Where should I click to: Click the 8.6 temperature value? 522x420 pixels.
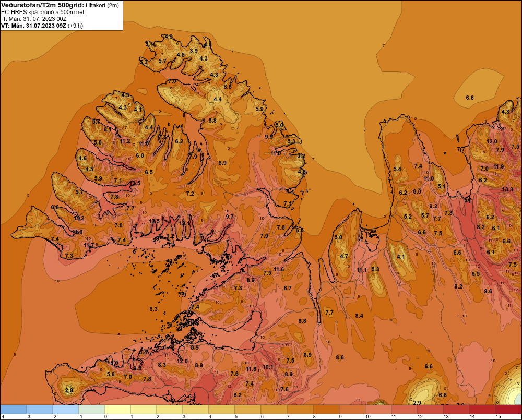[x=340, y=357]
